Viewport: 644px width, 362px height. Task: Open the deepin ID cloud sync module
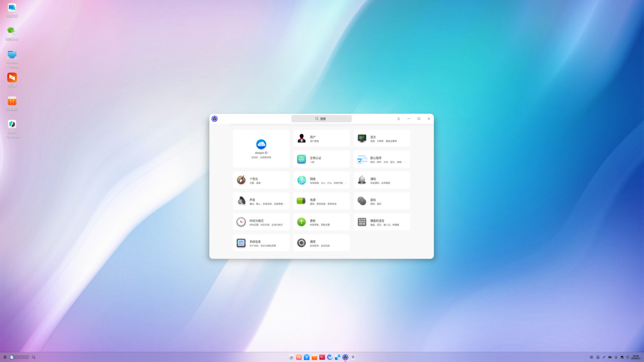click(261, 148)
